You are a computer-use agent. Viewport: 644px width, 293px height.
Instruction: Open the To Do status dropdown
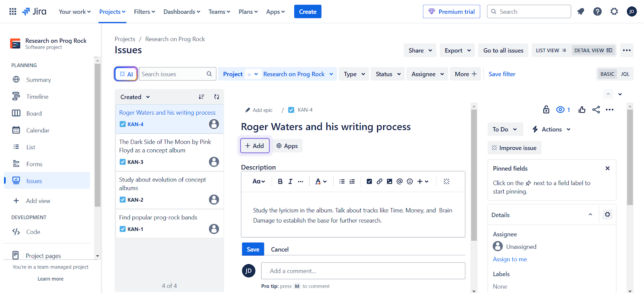coord(505,129)
